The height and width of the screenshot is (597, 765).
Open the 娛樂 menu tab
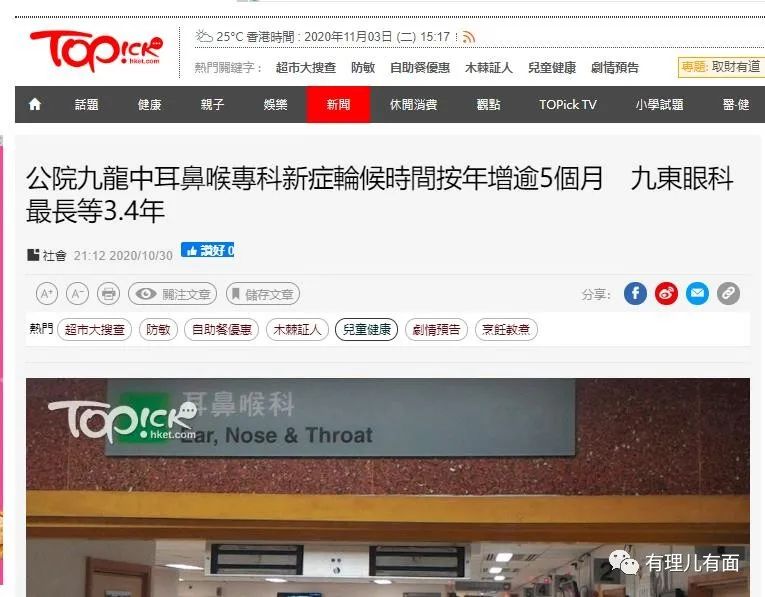click(275, 104)
